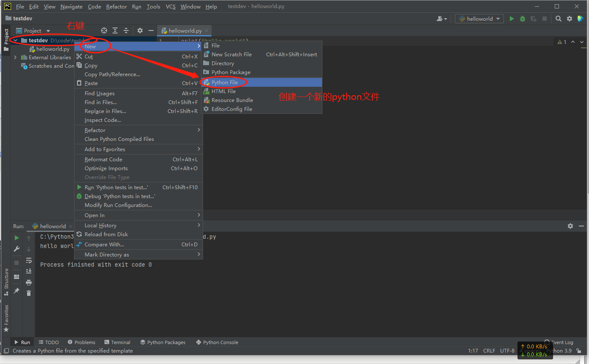Click the Print icon in Run panel
Screen dimensions: 589x364
[29, 282]
